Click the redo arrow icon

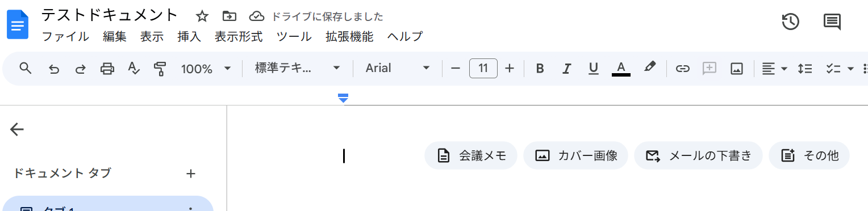pos(80,69)
